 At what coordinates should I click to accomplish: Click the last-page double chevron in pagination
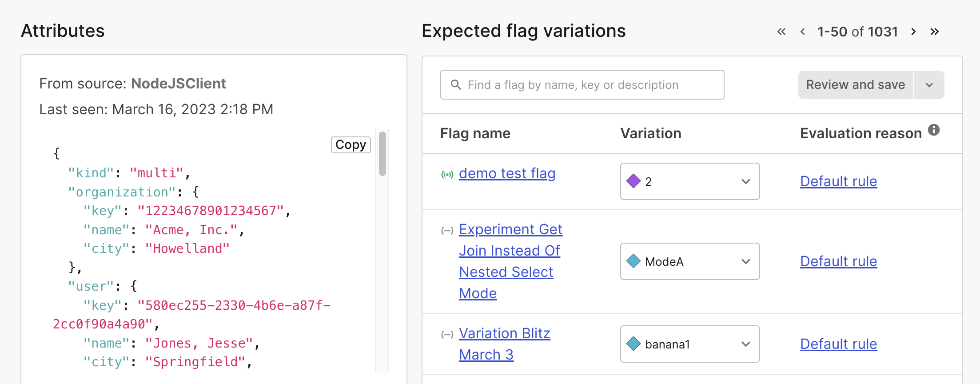point(935,32)
